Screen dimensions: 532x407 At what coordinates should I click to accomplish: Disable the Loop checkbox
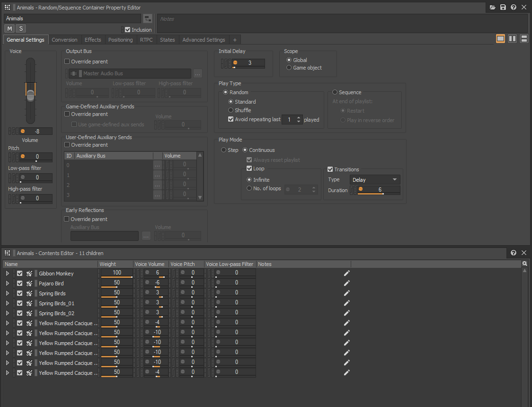249,168
